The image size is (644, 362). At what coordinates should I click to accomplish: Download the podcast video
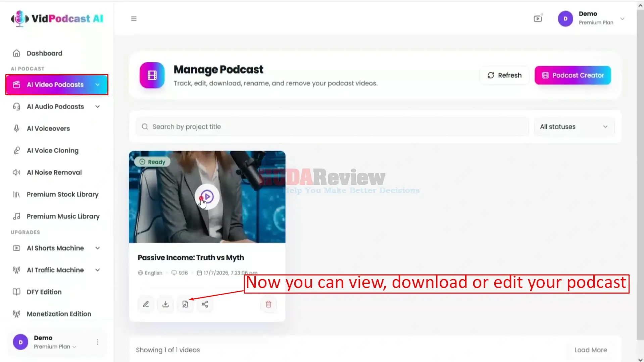pos(165,304)
